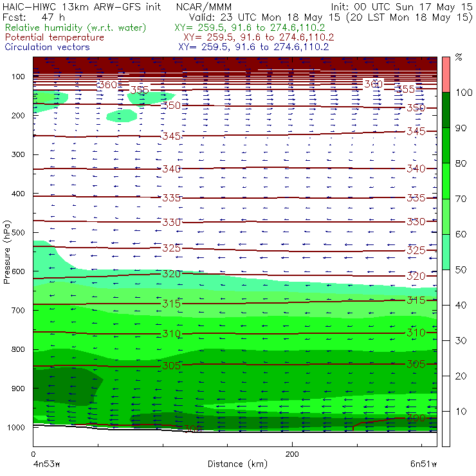Image resolution: width=476 pixels, height=476 pixels.
Task: Click the green XY coordinates line
Action: 250,28
